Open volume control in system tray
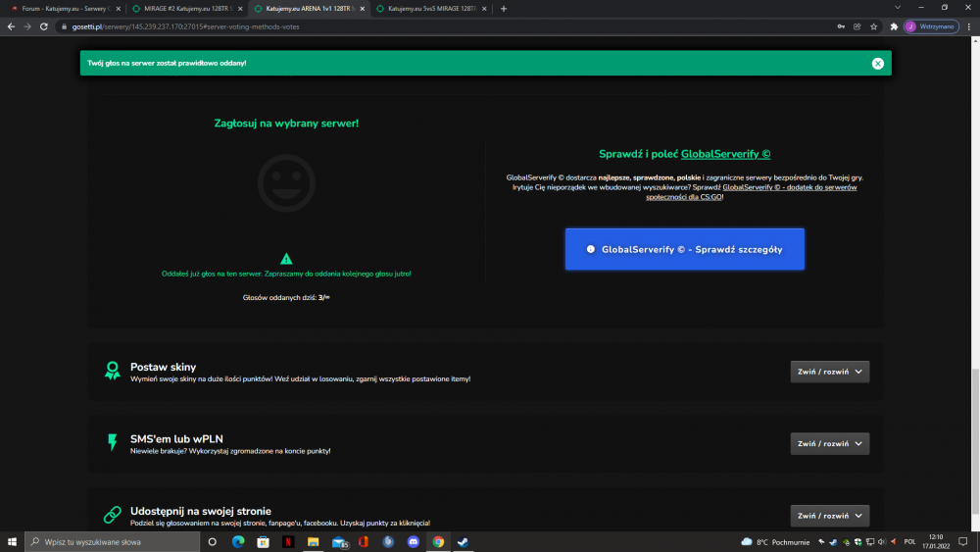 pos(882,542)
